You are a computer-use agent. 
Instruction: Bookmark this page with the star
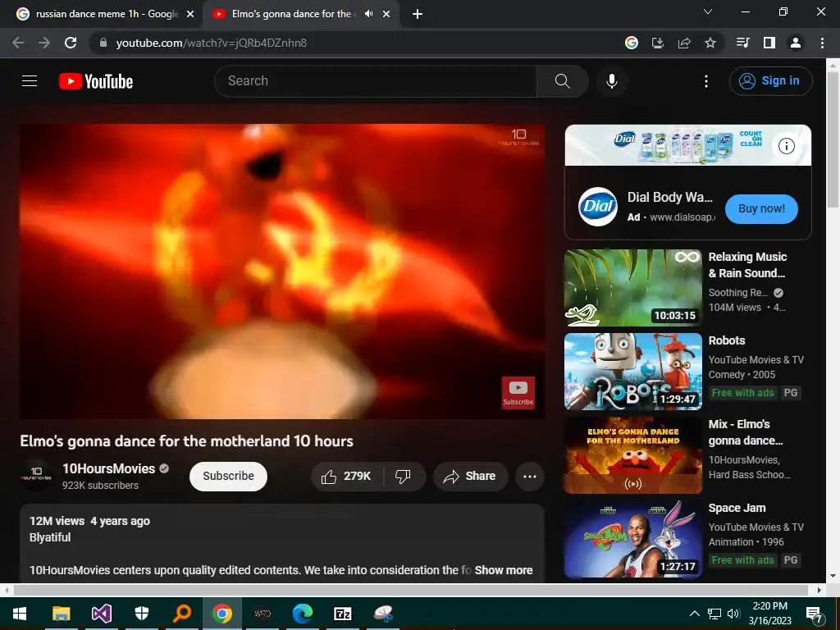pos(710,43)
